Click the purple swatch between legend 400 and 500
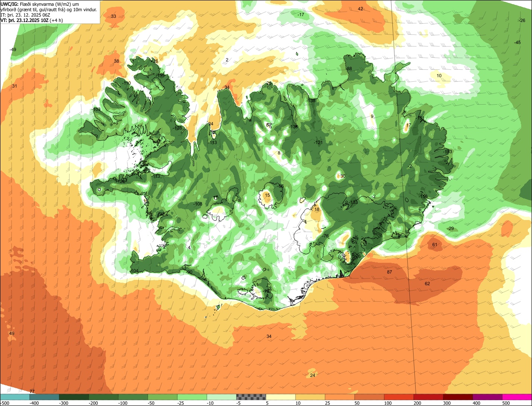The width and height of the screenshot is (532, 406). (488, 397)
